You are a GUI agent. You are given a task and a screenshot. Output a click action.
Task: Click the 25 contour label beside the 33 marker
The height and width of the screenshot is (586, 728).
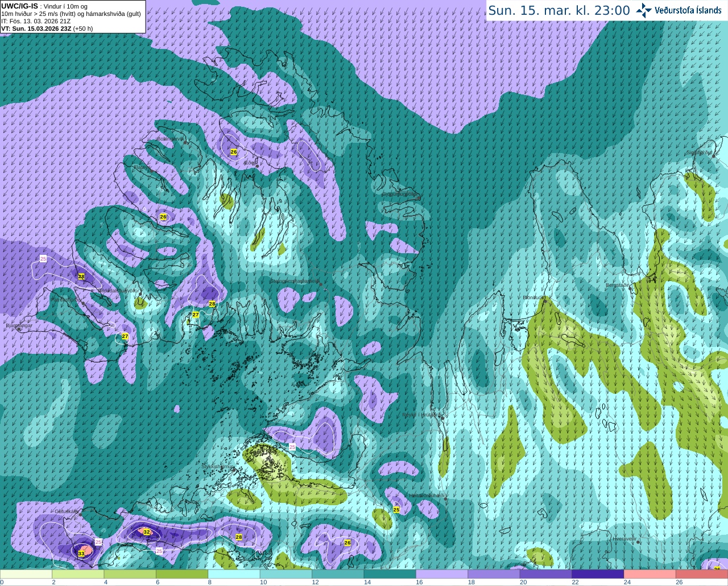[98, 542]
